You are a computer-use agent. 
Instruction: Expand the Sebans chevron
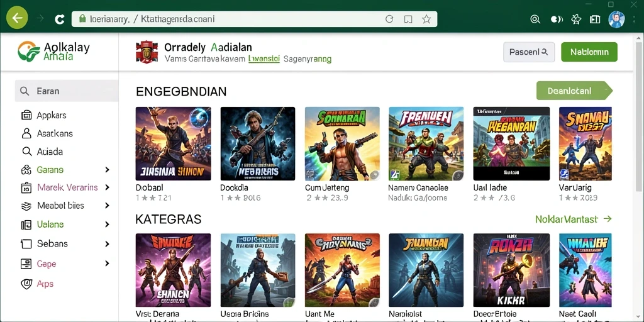pyautogui.click(x=107, y=243)
